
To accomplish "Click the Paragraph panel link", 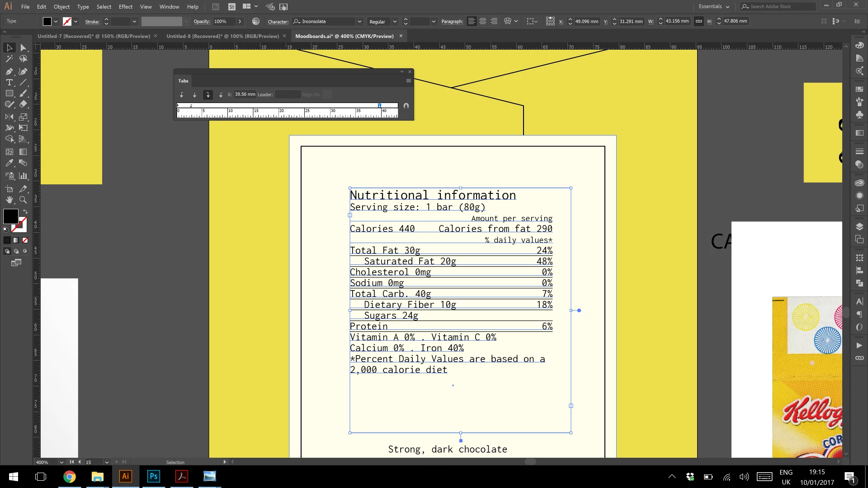I will [452, 22].
